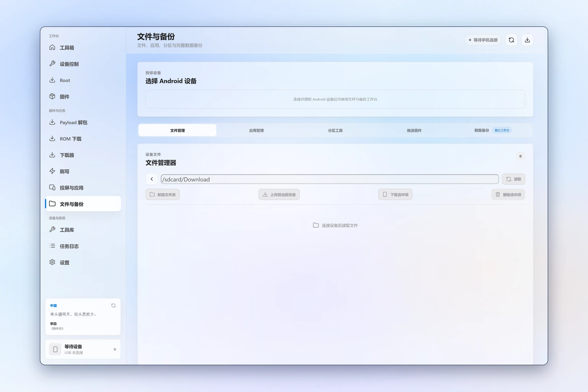Click the refresh icon in top header
This screenshot has width=588, height=392.
(x=511, y=40)
